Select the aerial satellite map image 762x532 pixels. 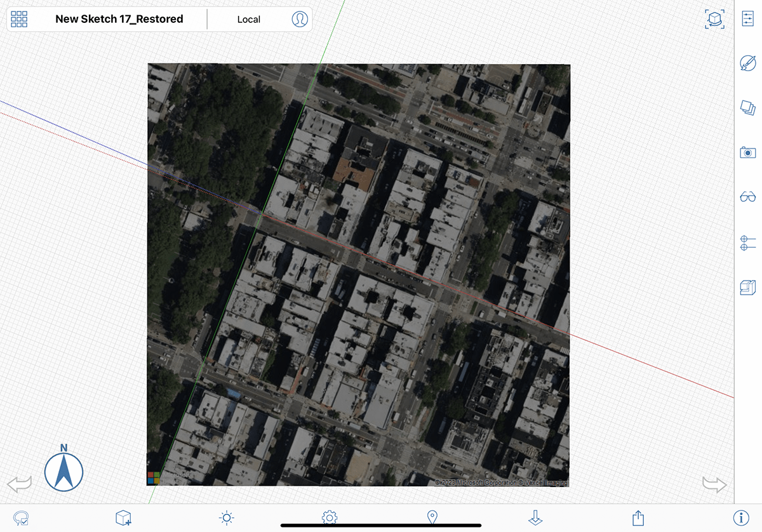click(359, 274)
